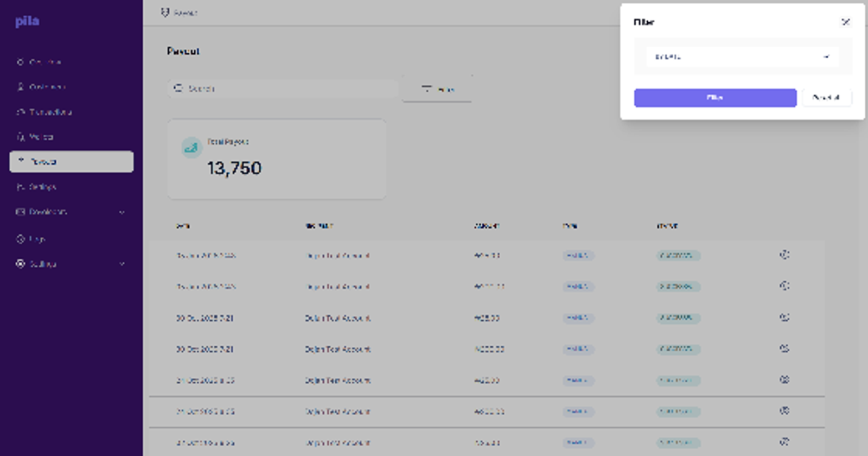
Task: Click action icon in second payout row
Action: 784,286
